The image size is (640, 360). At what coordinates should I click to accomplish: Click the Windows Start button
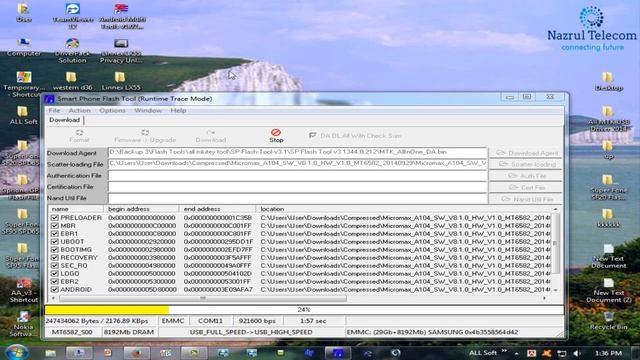(x=16, y=353)
